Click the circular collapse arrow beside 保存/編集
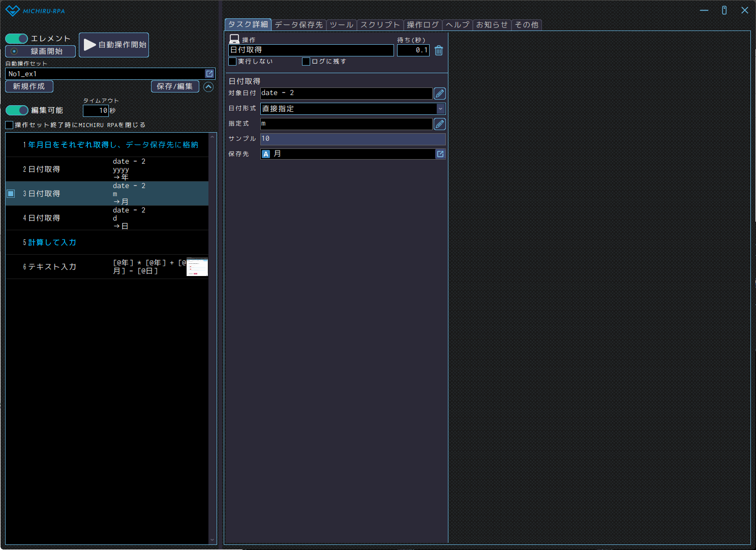This screenshot has width=756, height=550. (208, 87)
